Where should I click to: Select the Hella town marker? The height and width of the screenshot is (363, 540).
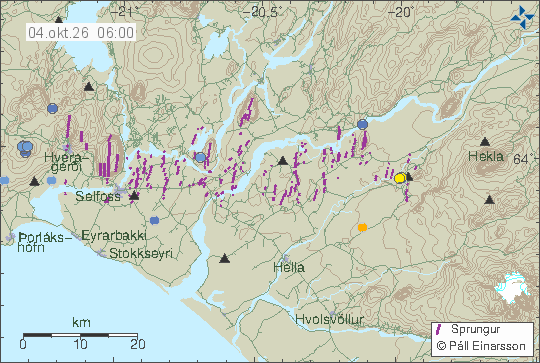coord(285,258)
